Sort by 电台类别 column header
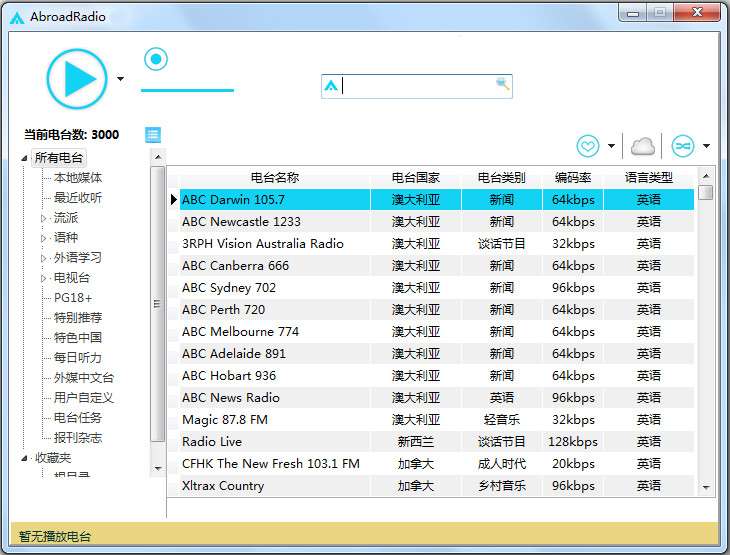 [501, 177]
